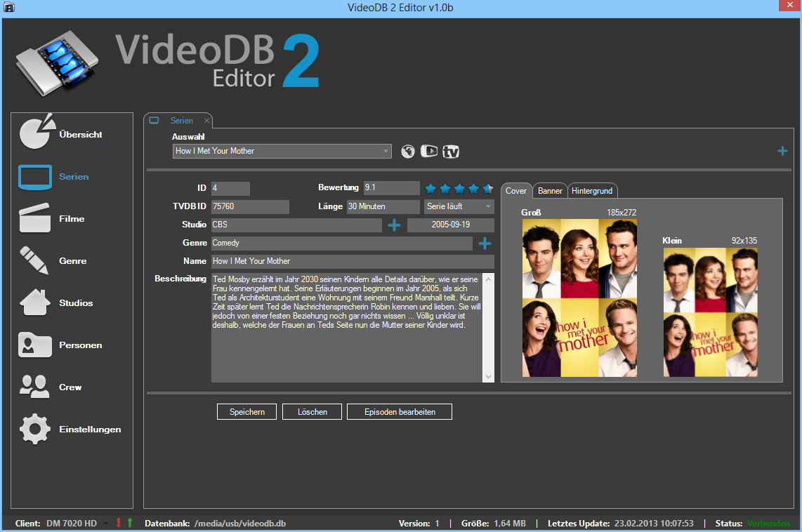Click the ID field showing 4
The width and height of the screenshot is (802, 532).
[230, 188]
